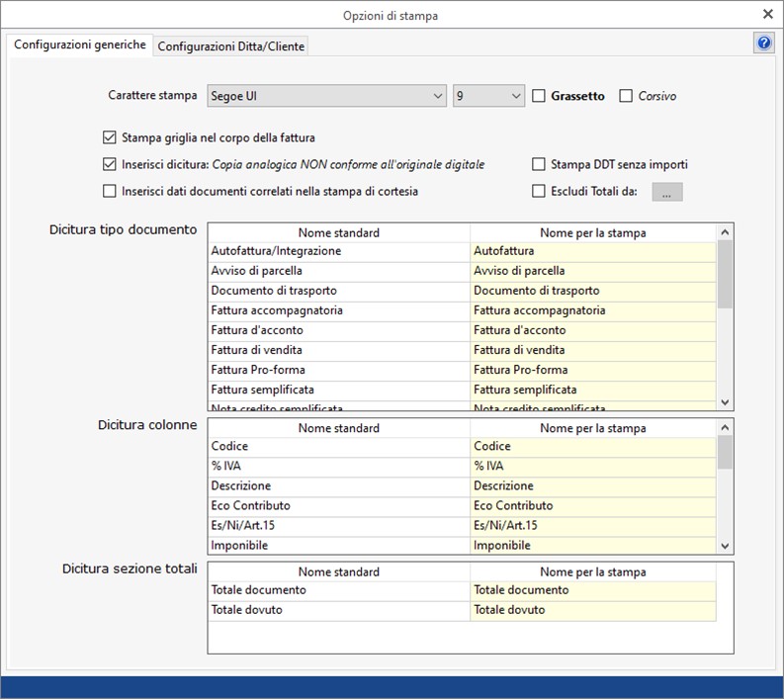This screenshot has height=699, width=784.
Task: Select standard name 'Avviso di parcella'
Action: (339, 271)
